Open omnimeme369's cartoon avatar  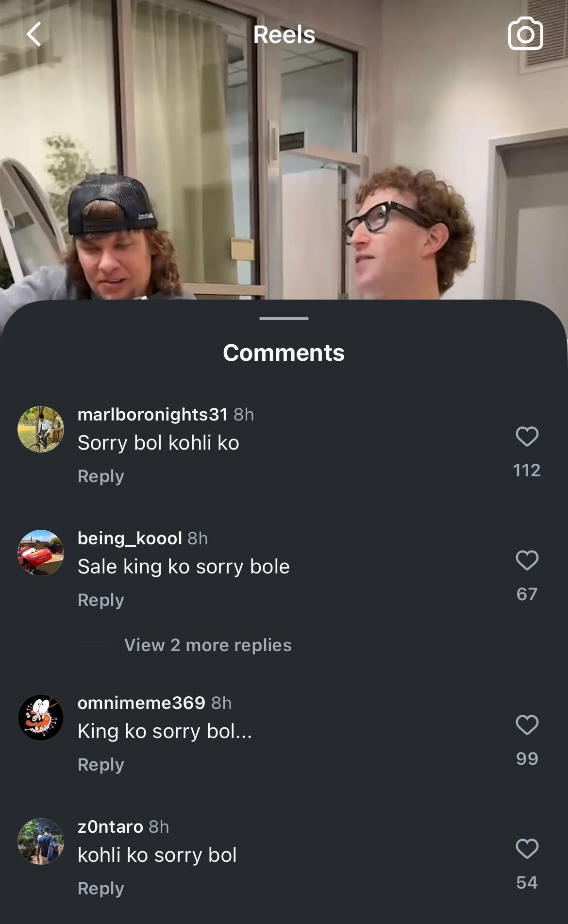click(41, 717)
